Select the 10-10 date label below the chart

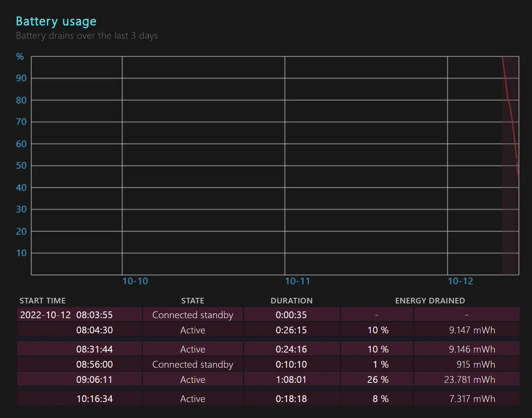coord(135,281)
